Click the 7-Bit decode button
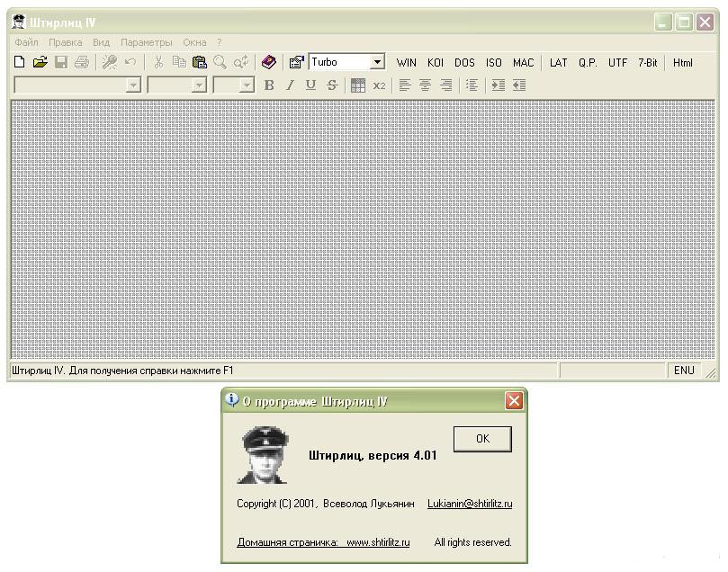728x572 pixels. (x=648, y=63)
